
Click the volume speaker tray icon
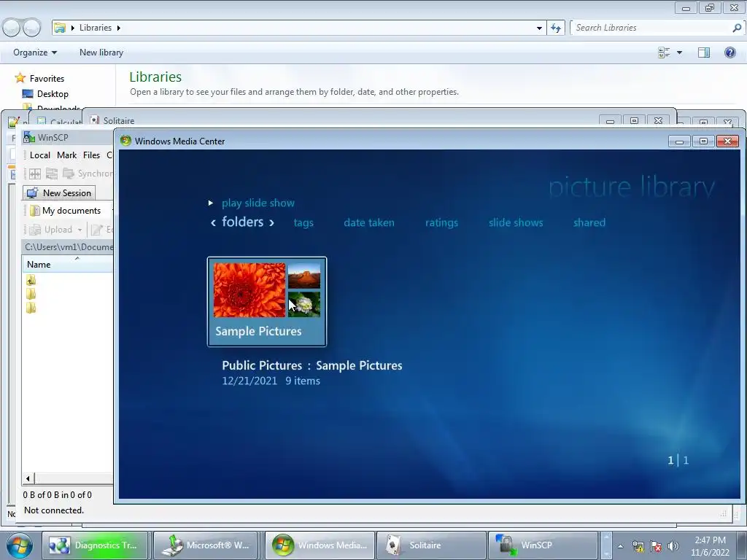673,546
